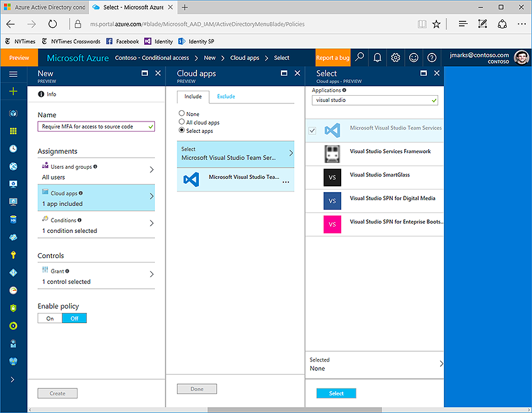Open the Facebook bookmark

pyautogui.click(x=123, y=42)
